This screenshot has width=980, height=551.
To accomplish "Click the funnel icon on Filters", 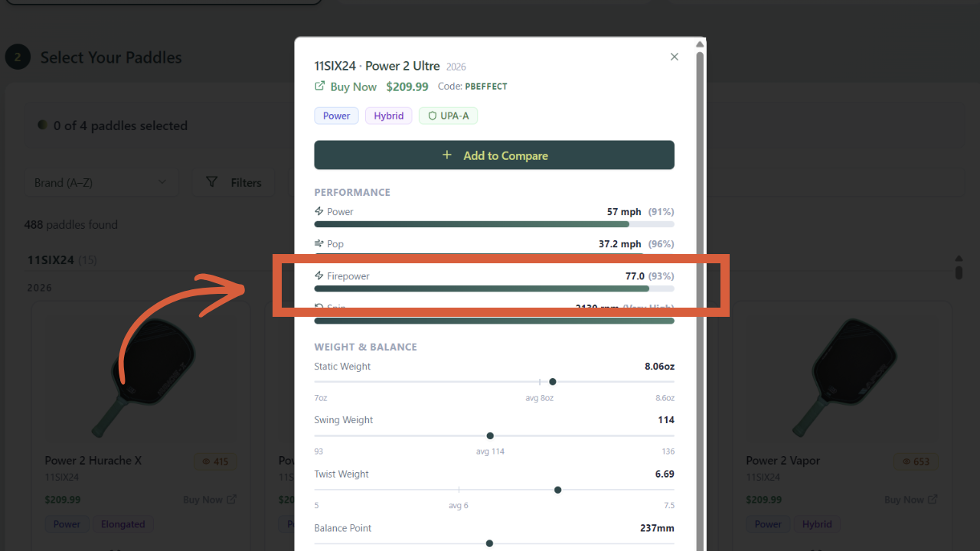I will (x=212, y=182).
